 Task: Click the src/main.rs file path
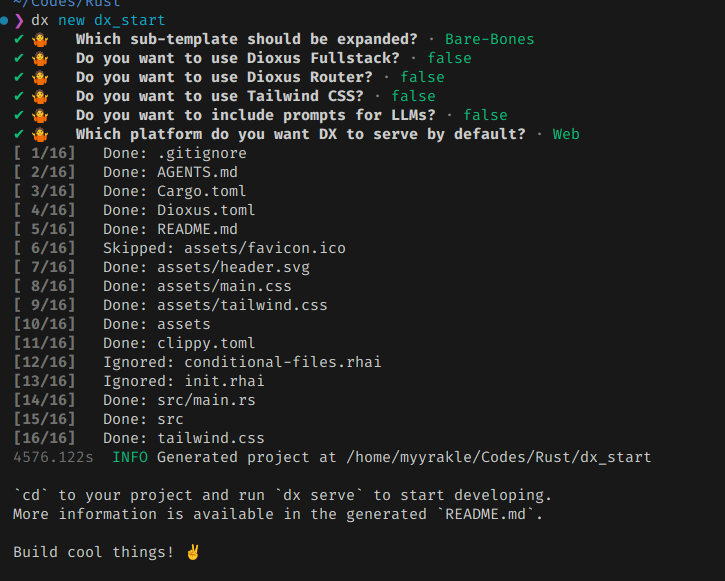[206, 400]
